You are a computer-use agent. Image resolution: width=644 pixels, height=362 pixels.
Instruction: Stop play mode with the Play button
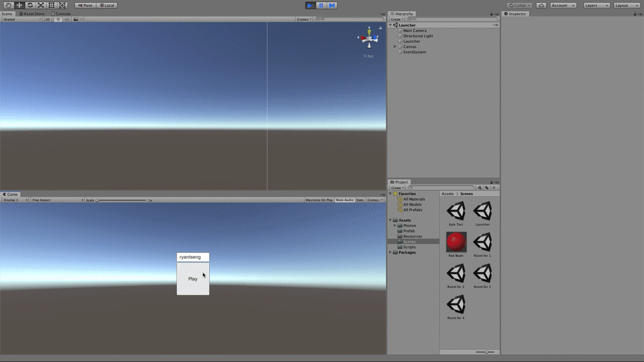coord(310,5)
